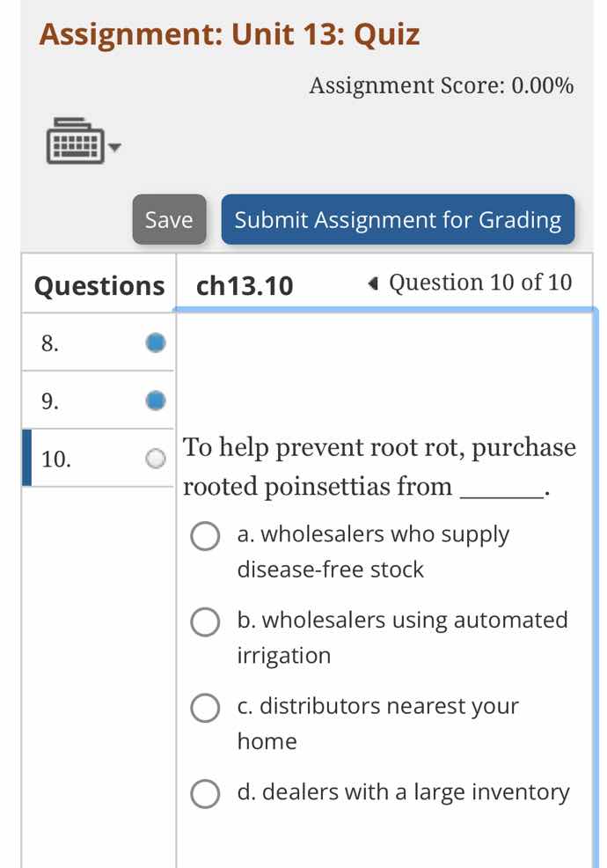Click Submit Assignment for Grading
The width and height of the screenshot is (607, 868).
(399, 220)
